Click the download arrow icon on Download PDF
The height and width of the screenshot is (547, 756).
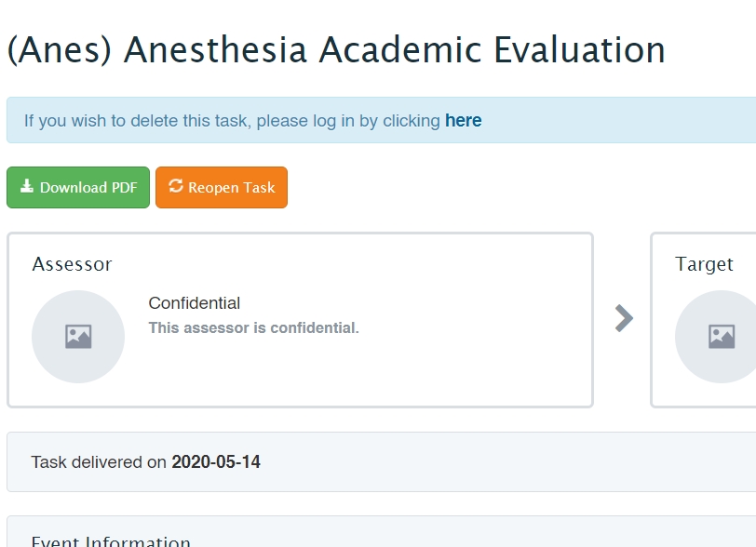pos(27,187)
